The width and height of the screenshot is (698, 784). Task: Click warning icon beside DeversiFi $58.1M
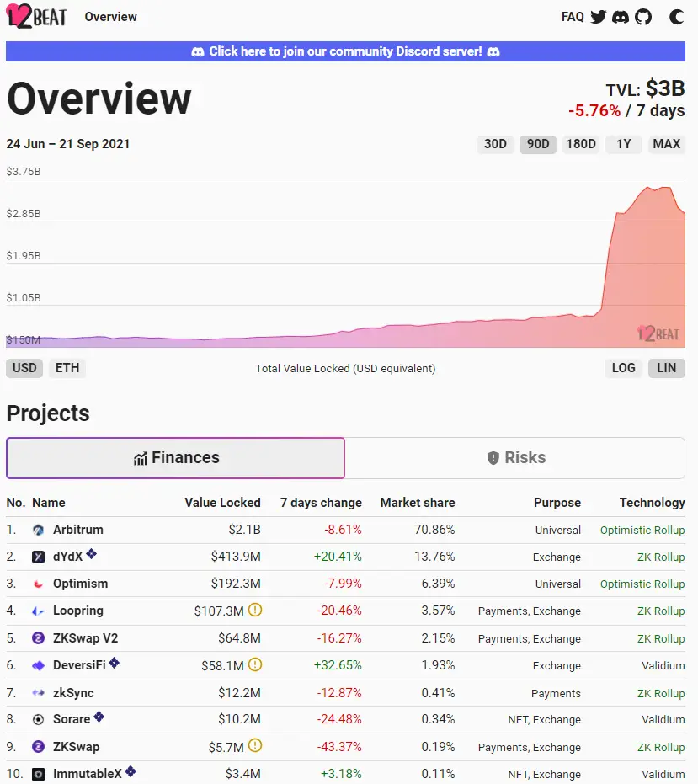click(255, 664)
